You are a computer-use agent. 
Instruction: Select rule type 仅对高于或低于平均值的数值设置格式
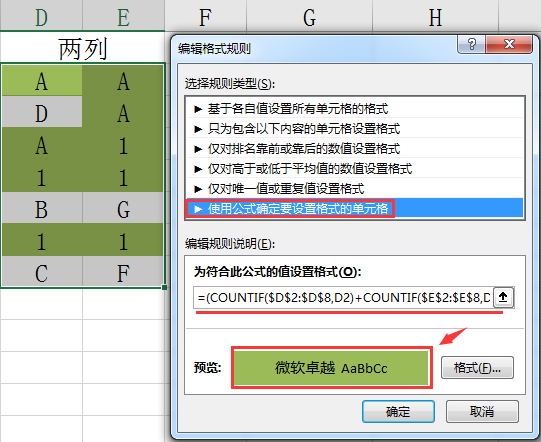(355, 169)
